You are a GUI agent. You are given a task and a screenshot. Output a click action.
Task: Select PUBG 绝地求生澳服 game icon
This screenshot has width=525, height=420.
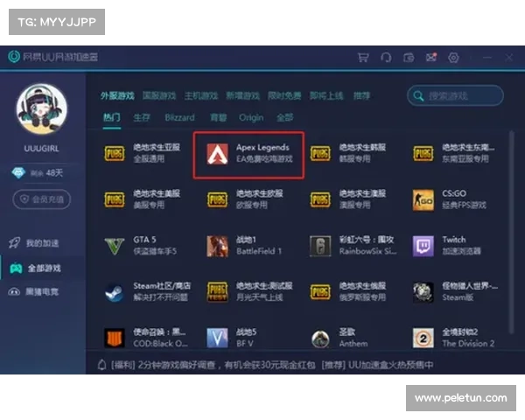tap(320, 199)
